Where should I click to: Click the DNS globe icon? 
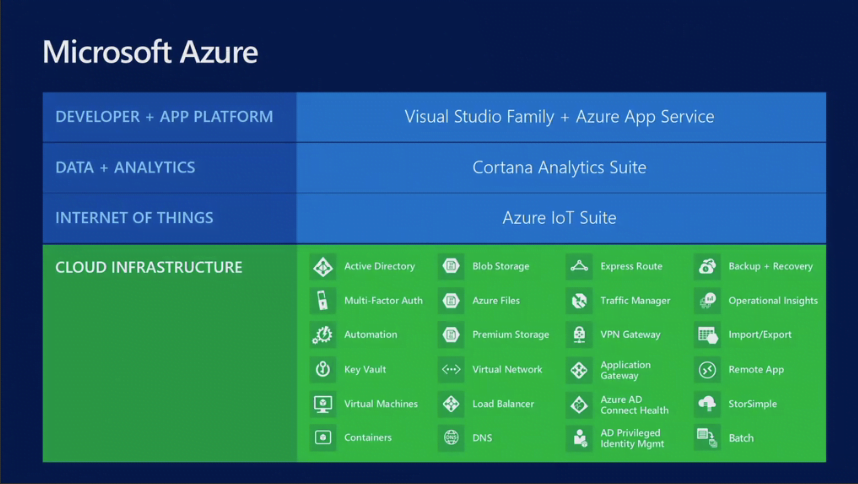tap(451, 438)
